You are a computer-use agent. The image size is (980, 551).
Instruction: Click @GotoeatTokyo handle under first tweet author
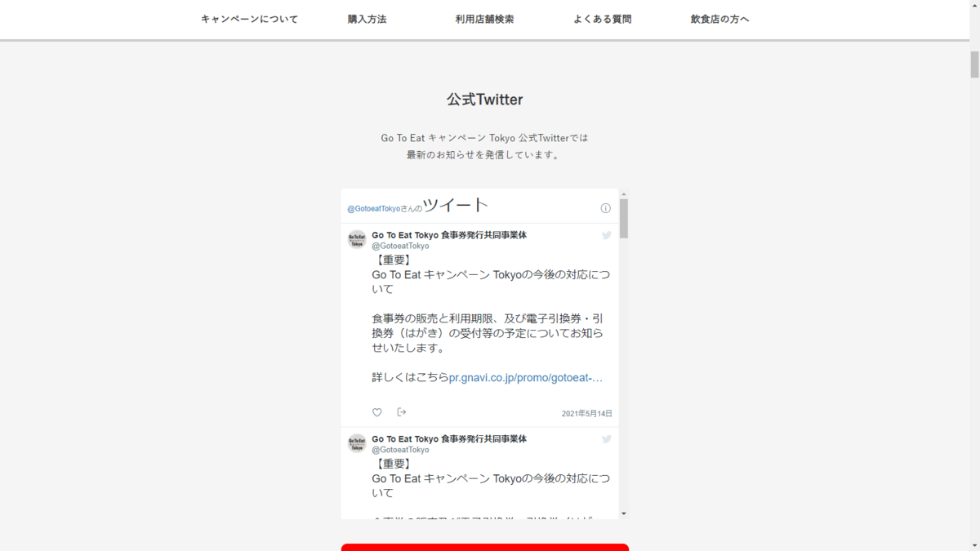tap(400, 246)
